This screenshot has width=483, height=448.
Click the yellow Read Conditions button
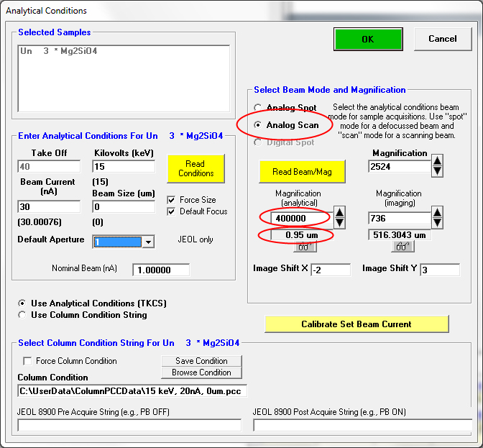point(195,168)
